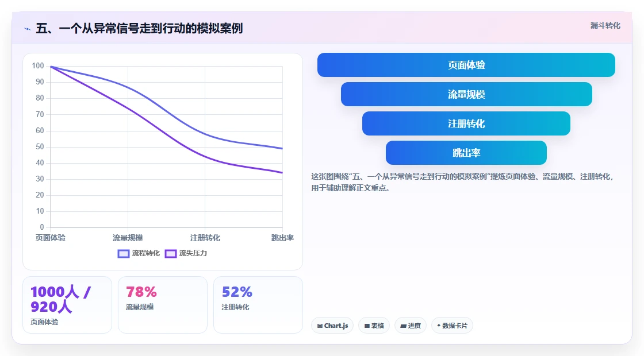Click the 100 y-axis value
Viewport: 644px width, 356px height.
tap(38, 65)
